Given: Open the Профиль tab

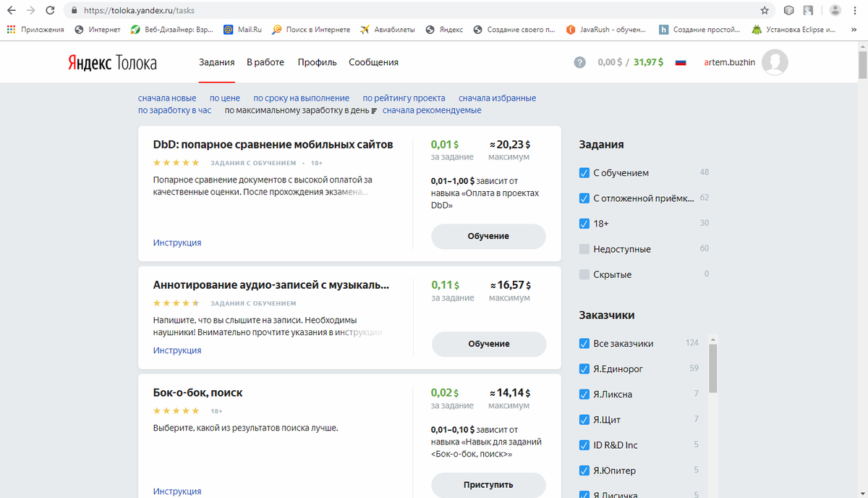Looking at the screenshot, I should tap(317, 62).
